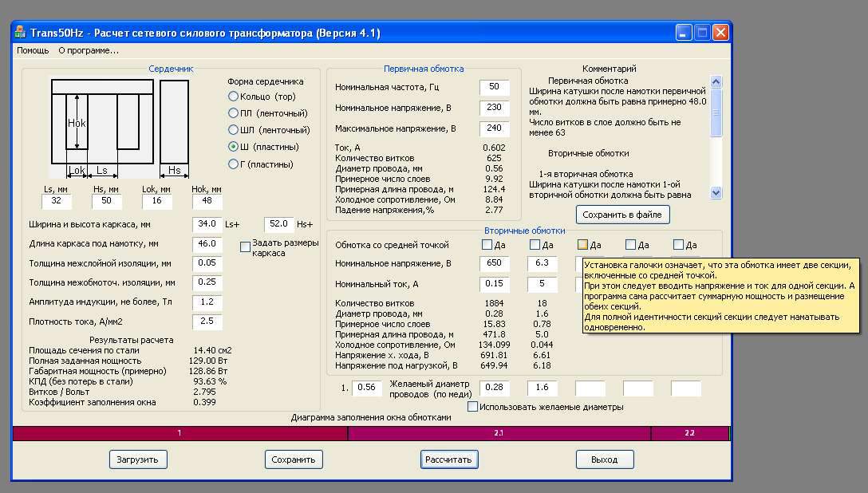Select Г (пластины) core shape

234,164
